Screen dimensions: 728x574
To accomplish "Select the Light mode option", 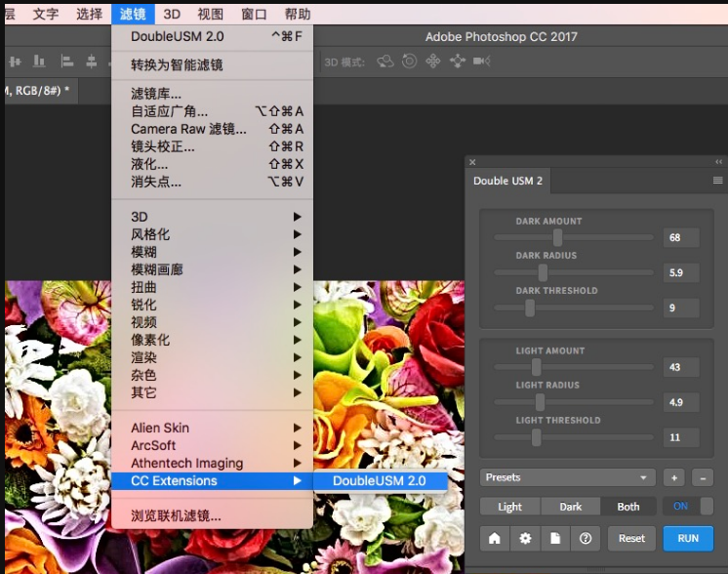I will (x=509, y=507).
